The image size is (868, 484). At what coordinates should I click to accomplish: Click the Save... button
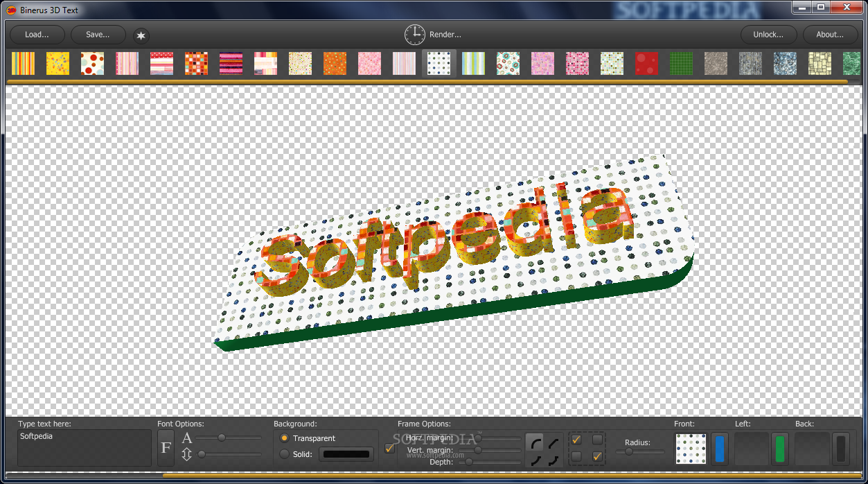pos(98,35)
